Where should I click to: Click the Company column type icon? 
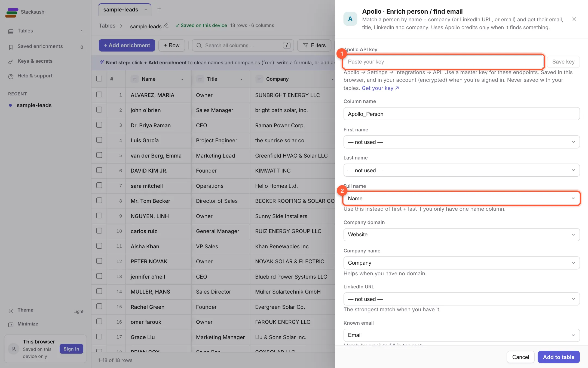259,79
